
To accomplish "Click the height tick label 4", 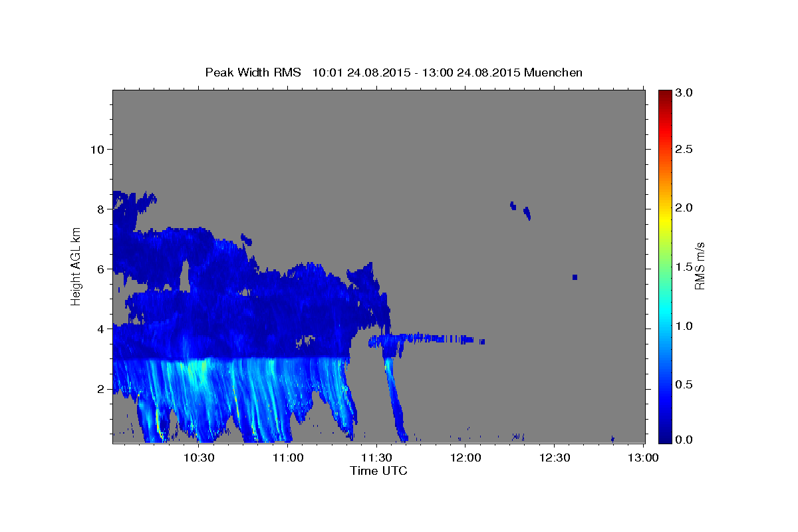I will tap(100, 329).
